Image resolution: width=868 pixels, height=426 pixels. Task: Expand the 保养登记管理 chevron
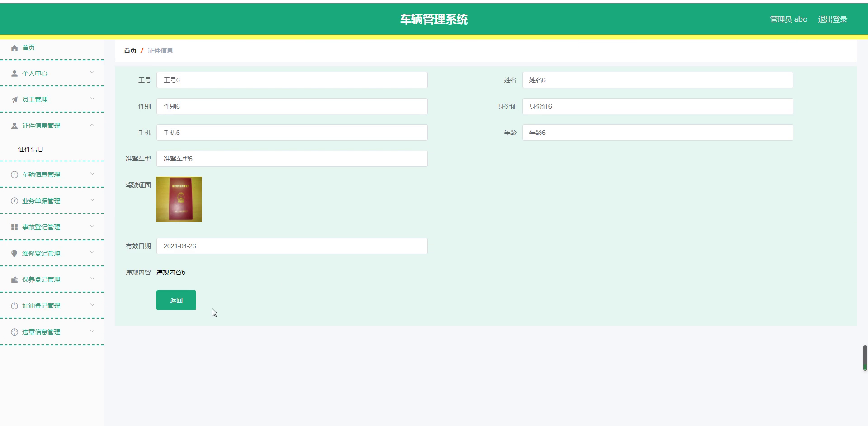(x=92, y=279)
